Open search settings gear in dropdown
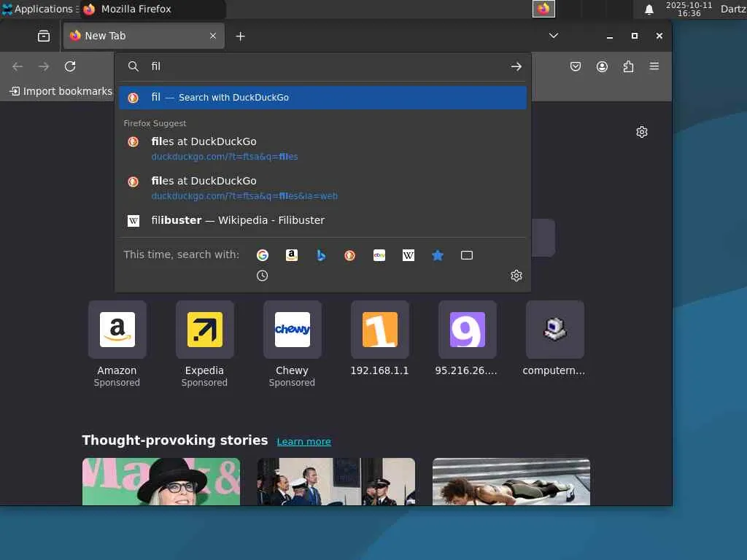 point(516,276)
